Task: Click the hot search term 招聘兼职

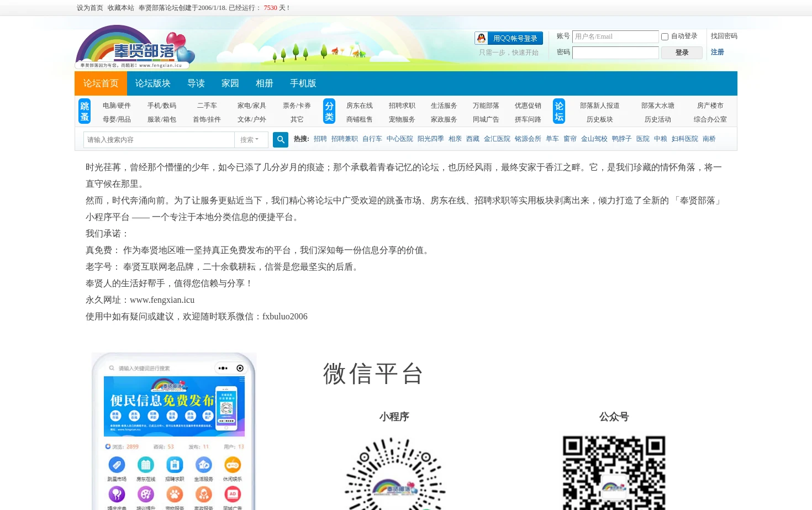Action: pos(345,139)
